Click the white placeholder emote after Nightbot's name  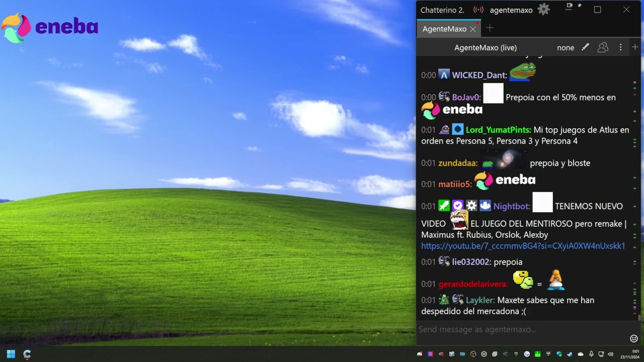coord(542,202)
